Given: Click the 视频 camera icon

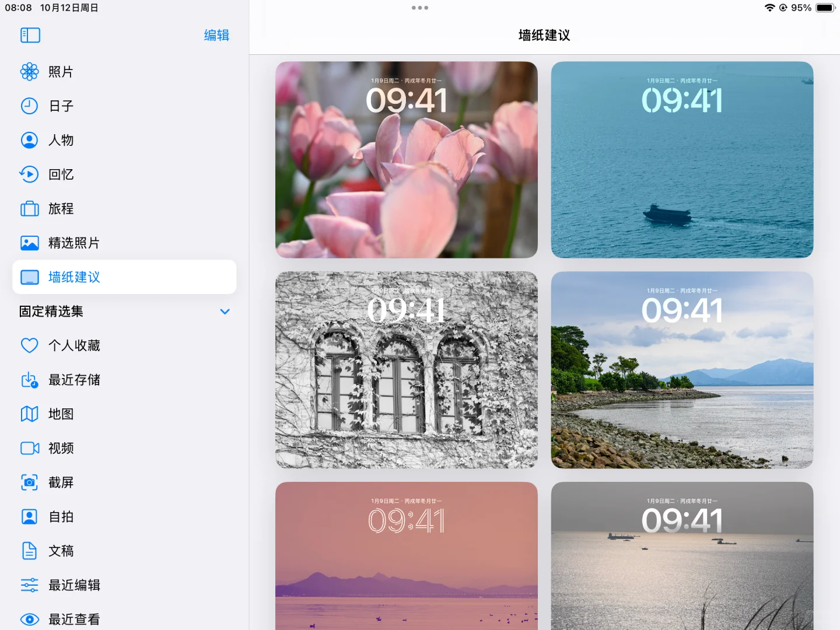Looking at the screenshot, I should pyautogui.click(x=30, y=448).
